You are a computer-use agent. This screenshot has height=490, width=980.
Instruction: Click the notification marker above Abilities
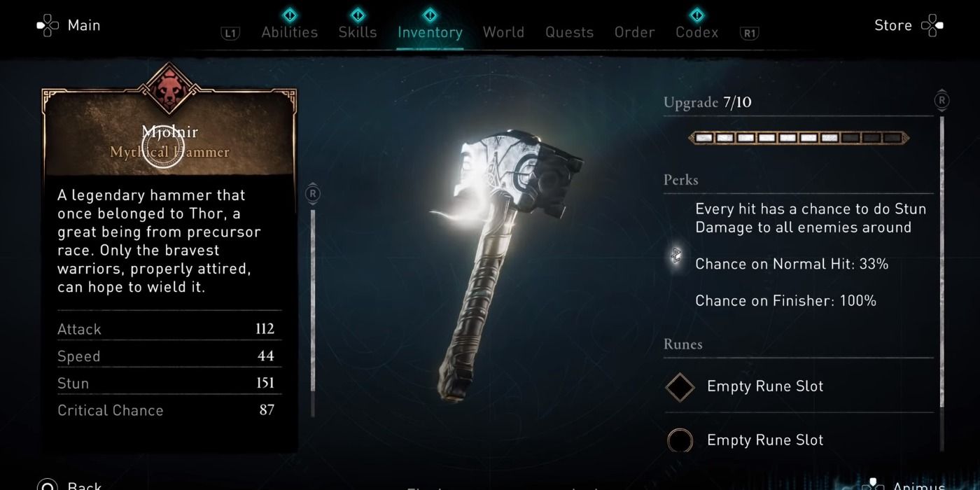point(290,15)
